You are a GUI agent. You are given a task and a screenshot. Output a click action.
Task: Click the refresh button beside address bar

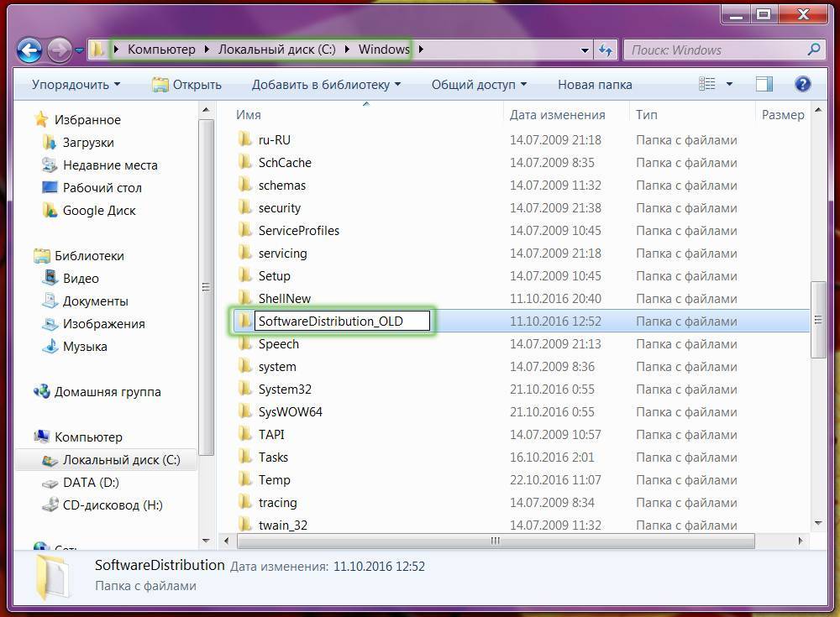click(606, 50)
